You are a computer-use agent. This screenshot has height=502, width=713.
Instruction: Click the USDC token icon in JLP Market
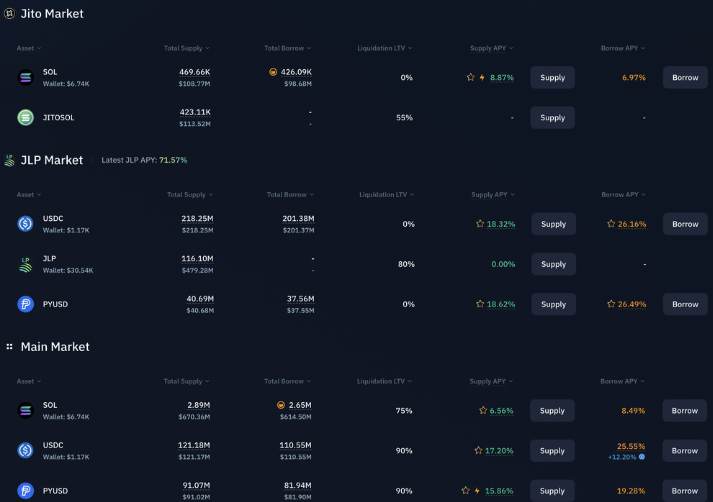tap(25, 224)
